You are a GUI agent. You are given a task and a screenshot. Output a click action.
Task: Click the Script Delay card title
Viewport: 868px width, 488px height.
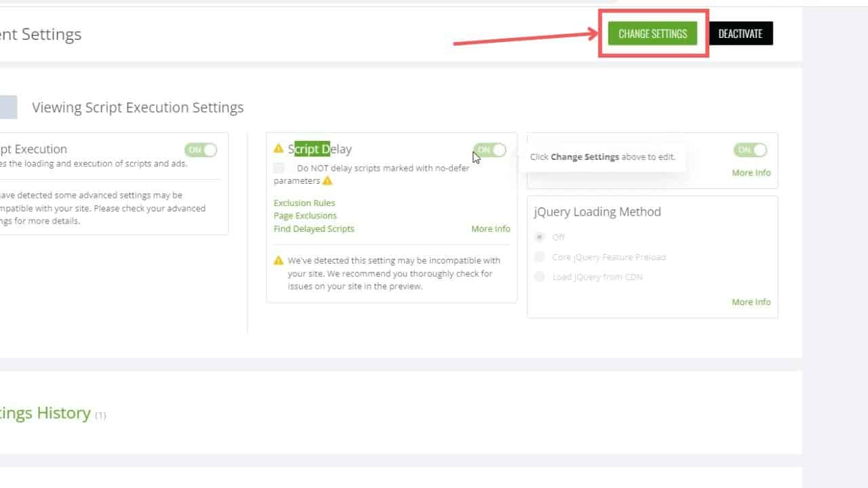pyautogui.click(x=319, y=149)
